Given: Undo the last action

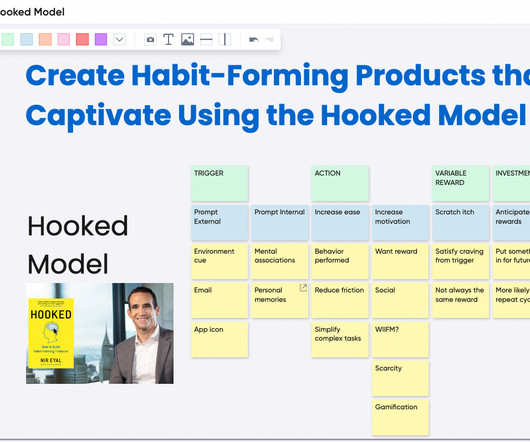Looking at the screenshot, I should [254, 40].
